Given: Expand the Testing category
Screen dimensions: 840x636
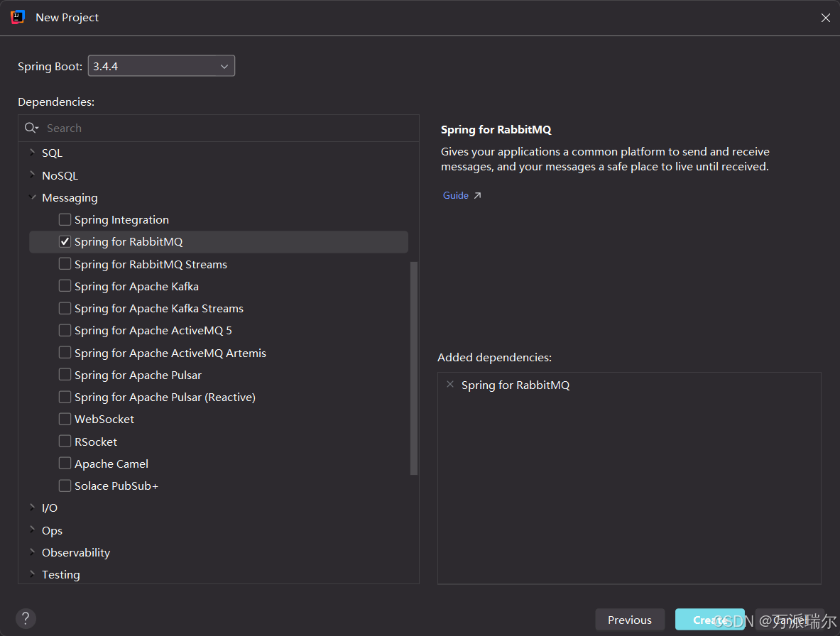Looking at the screenshot, I should (x=32, y=574).
